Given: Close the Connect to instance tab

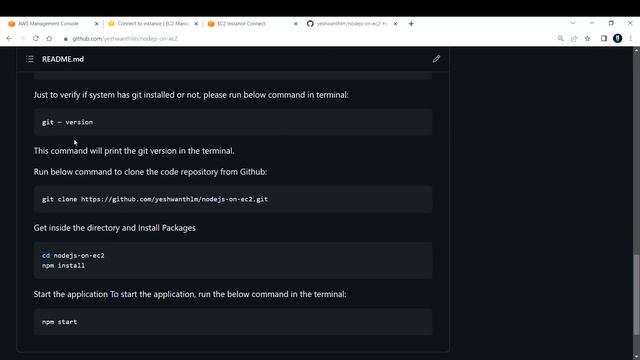Looking at the screenshot, I should coord(196,24).
